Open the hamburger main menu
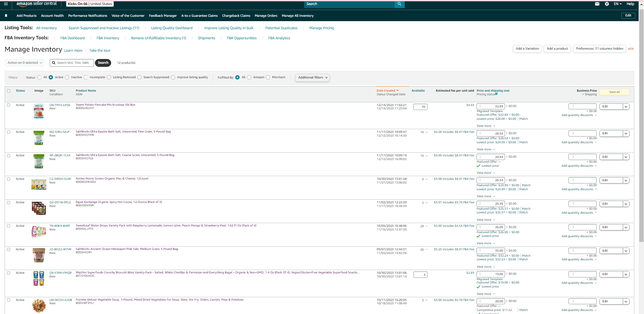The image size is (644, 314). coord(6,4)
